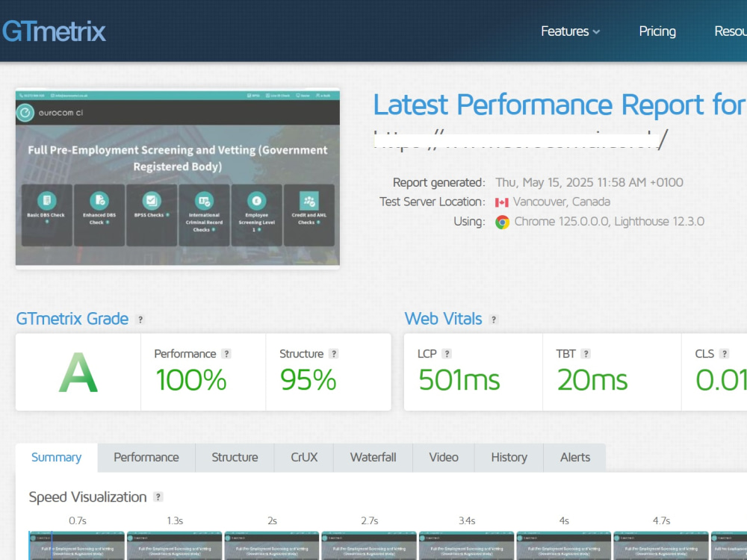Click the Features chevron arrow
This screenshot has width=747, height=560.
596,32
